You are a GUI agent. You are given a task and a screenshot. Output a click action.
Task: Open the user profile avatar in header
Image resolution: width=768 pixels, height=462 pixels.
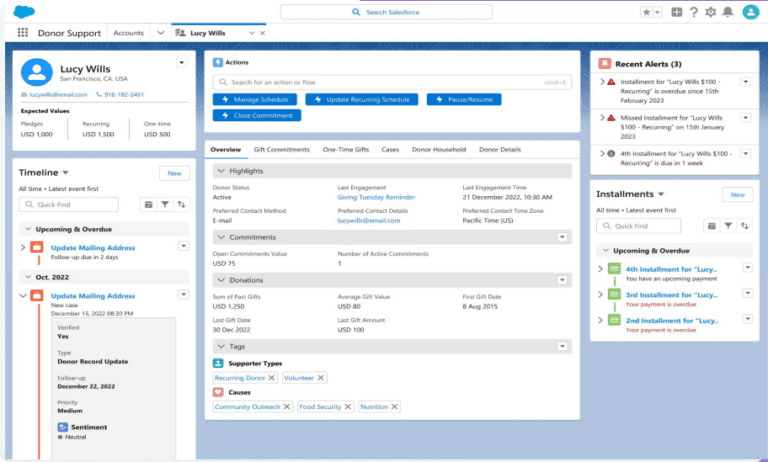(x=750, y=12)
